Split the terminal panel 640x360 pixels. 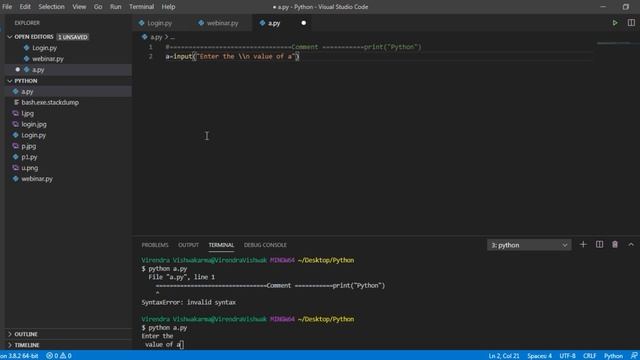(599, 244)
